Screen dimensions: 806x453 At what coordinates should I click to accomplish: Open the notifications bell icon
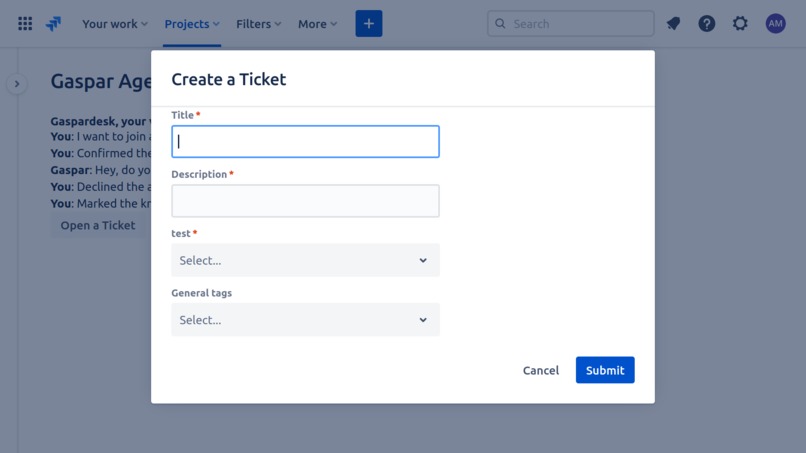673,24
